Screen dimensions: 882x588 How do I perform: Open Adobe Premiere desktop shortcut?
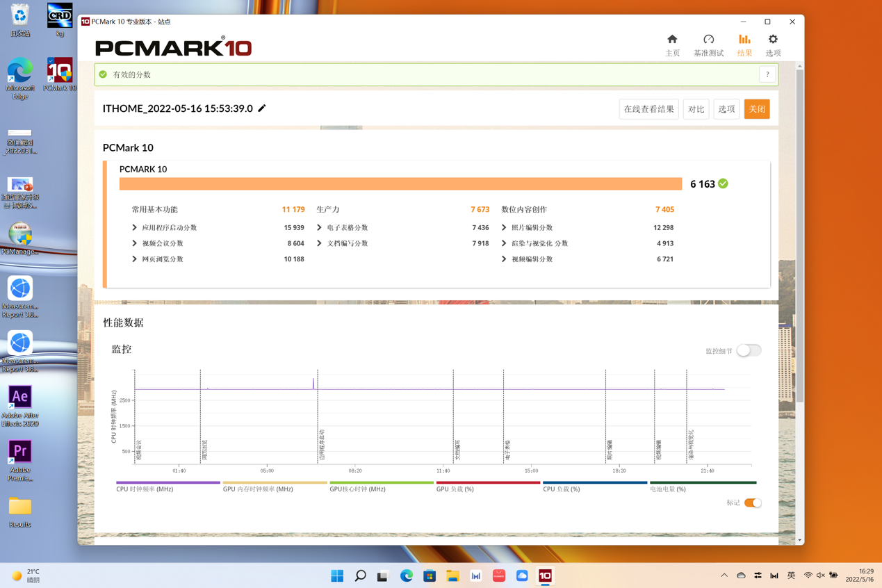coord(20,461)
